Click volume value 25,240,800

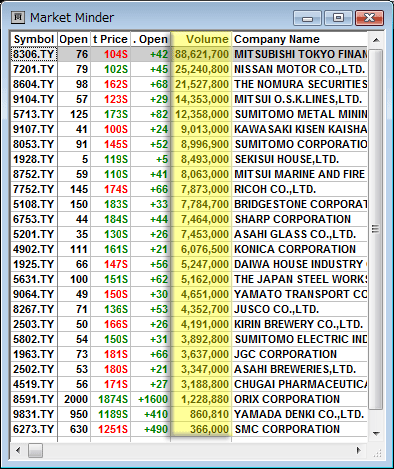pos(202,69)
